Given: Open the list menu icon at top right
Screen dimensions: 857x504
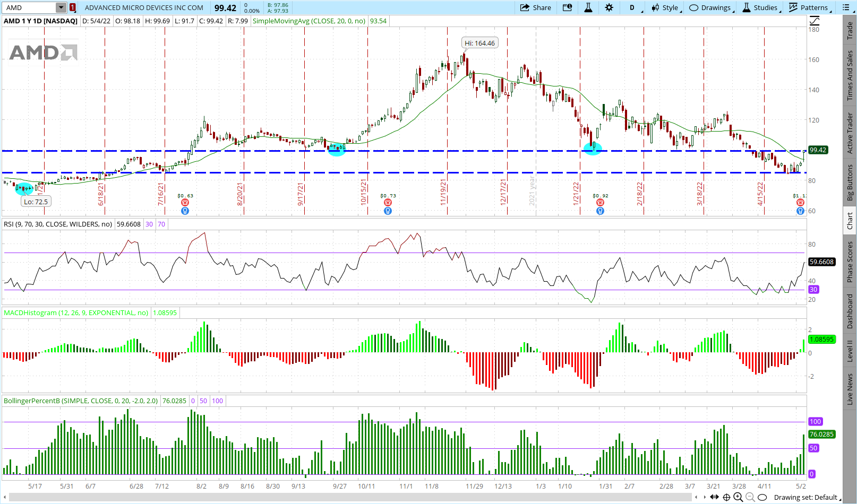Looking at the screenshot, I should coord(846,7).
